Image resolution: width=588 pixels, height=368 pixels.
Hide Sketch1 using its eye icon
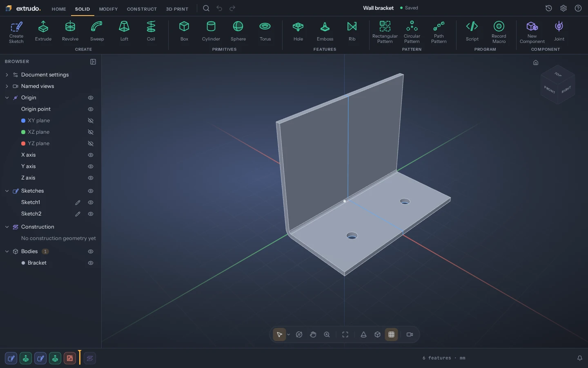click(91, 202)
